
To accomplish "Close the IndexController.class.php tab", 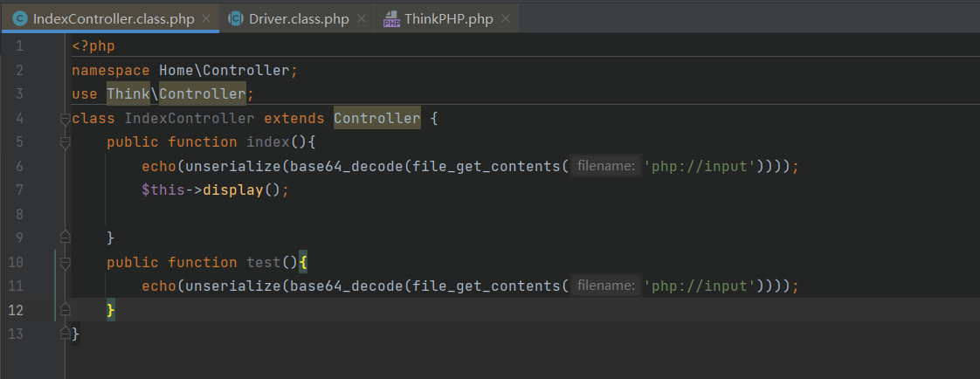I will [206, 19].
